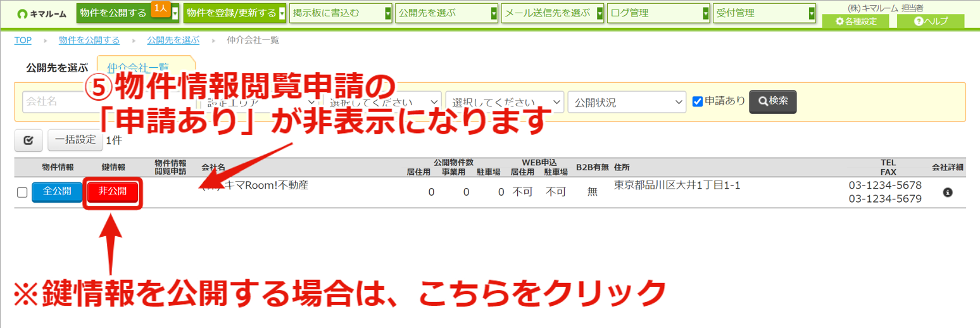Follow the 公開先を選ぶ breadcrumb link
980x328 pixels.
tap(173, 40)
